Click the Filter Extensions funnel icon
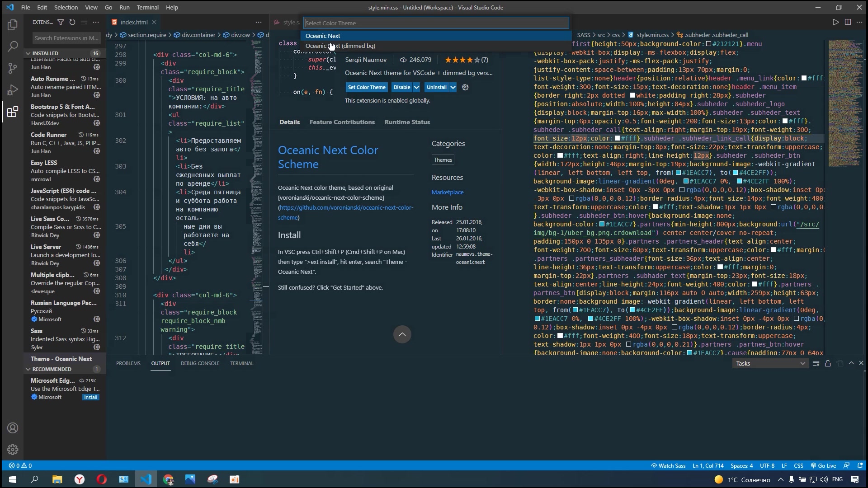 61,22
